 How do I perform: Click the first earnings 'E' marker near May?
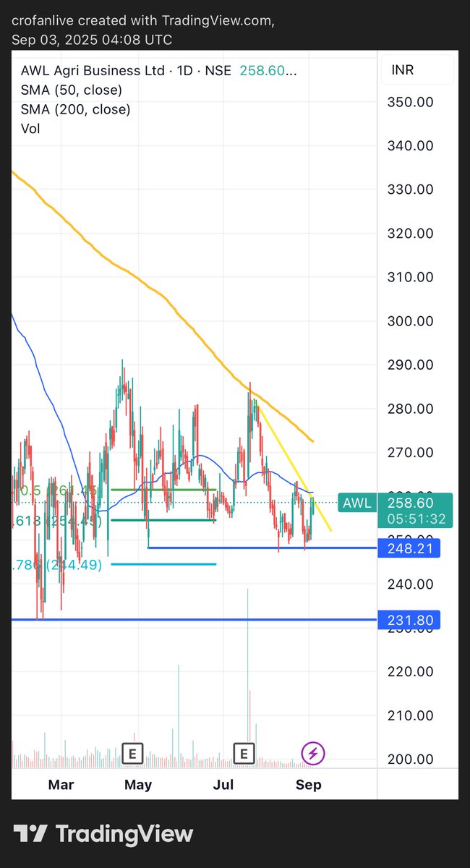pyautogui.click(x=132, y=754)
